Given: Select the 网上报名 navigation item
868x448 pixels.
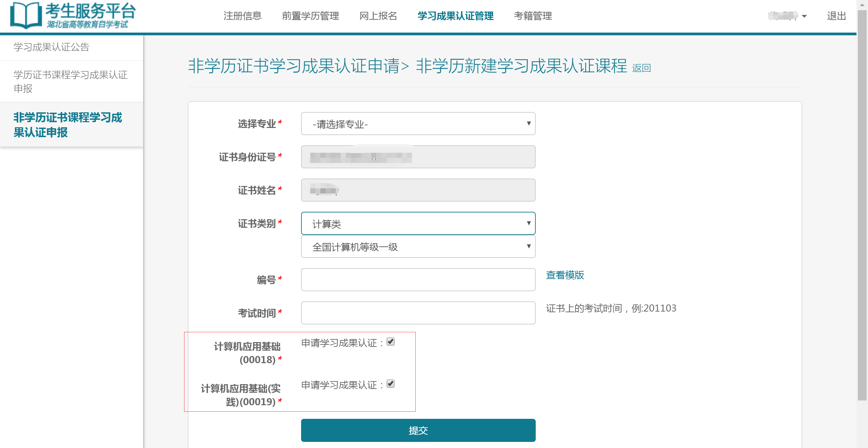Looking at the screenshot, I should (379, 16).
